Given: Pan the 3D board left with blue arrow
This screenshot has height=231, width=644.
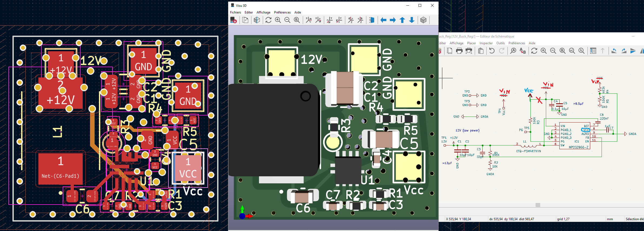Looking at the screenshot, I should click(x=383, y=20).
